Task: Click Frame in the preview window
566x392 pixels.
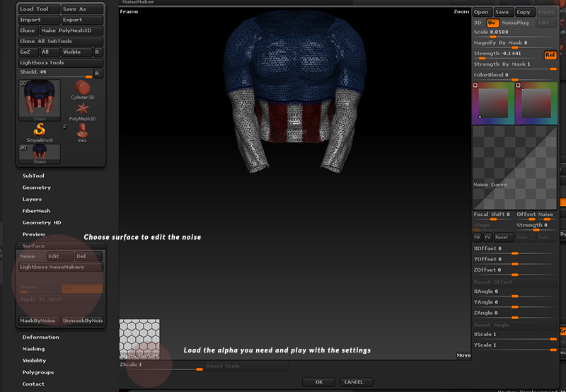Action: (129, 11)
